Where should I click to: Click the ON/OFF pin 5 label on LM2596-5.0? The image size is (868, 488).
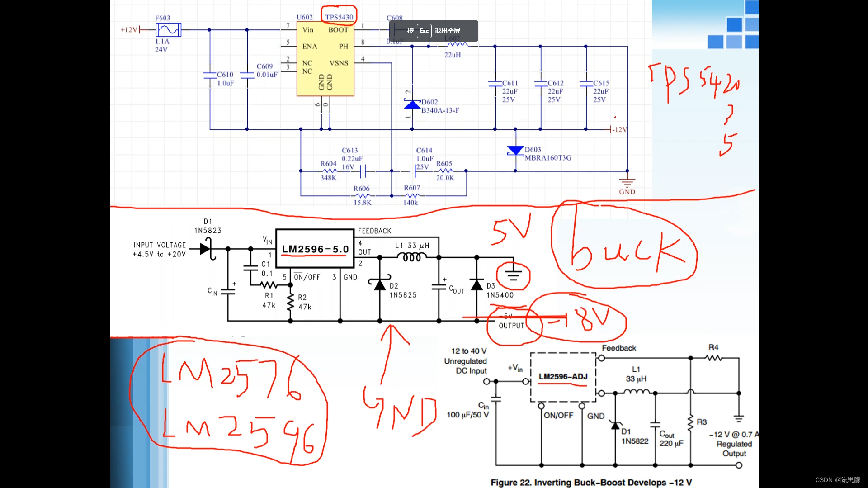click(307, 277)
